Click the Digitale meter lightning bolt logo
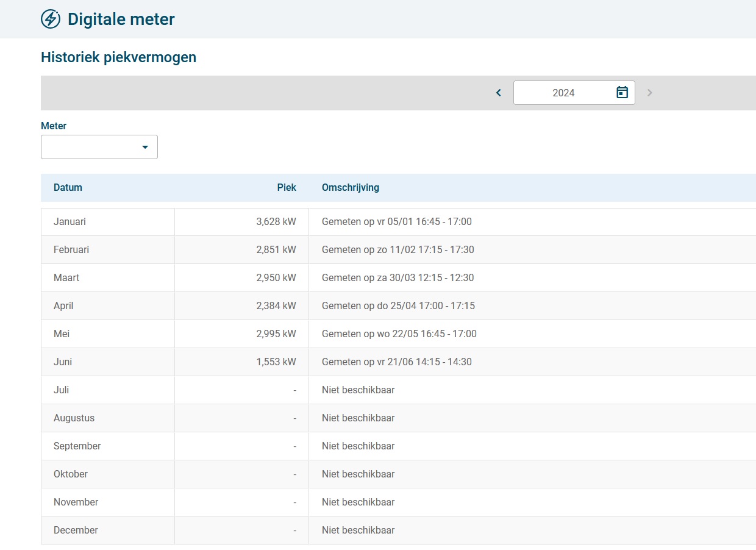756x550 pixels. [x=51, y=19]
